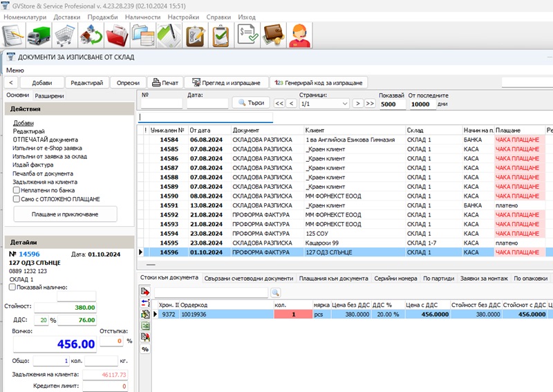The height and width of the screenshot is (392, 553).
Task: Open the support operator headset icon
Action: [x=299, y=35]
